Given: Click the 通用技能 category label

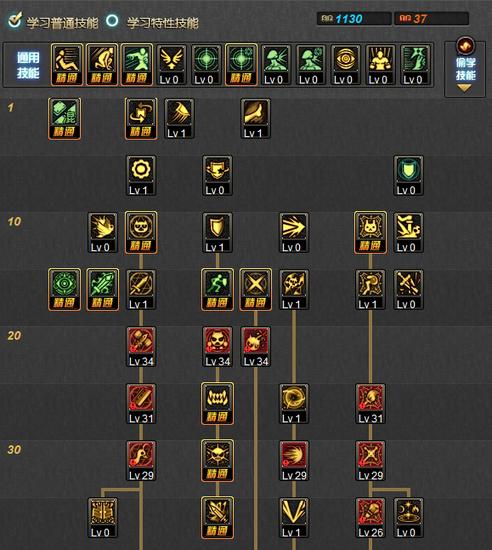Looking at the screenshot, I should point(28,65).
